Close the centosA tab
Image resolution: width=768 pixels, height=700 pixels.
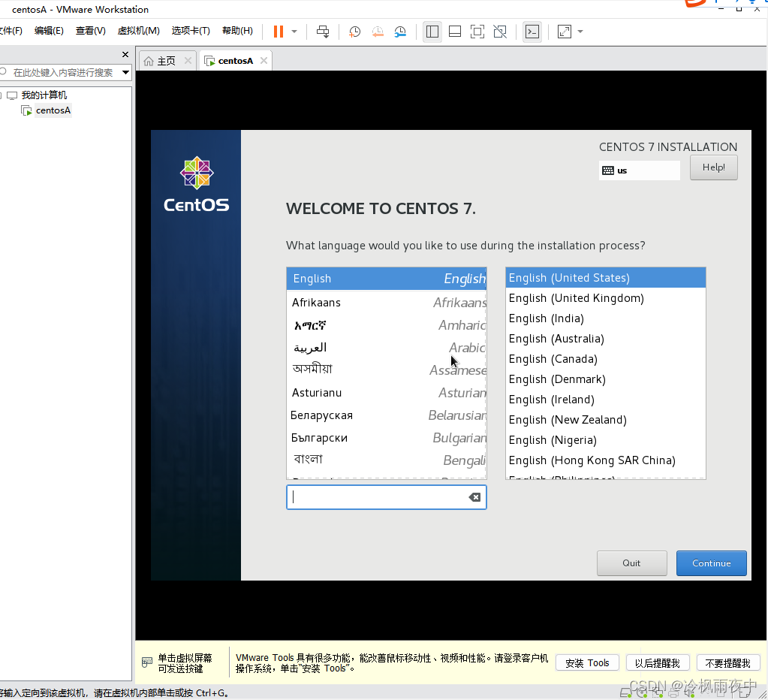tap(264, 60)
